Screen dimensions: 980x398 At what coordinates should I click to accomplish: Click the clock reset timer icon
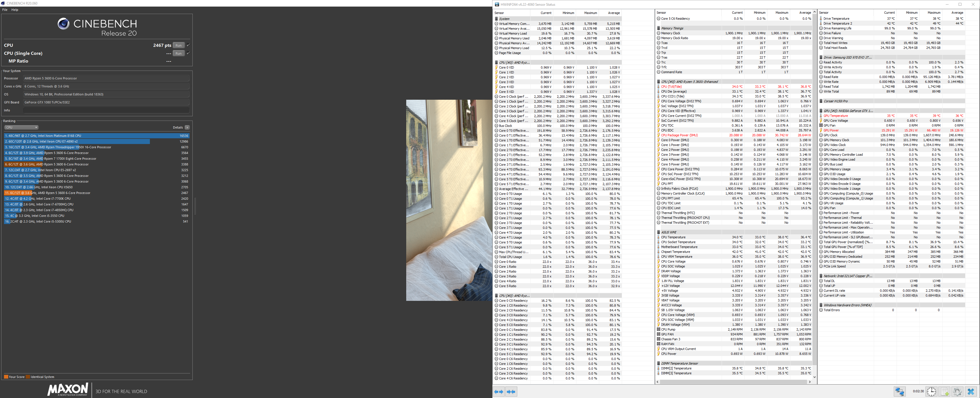[x=931, y=391]
